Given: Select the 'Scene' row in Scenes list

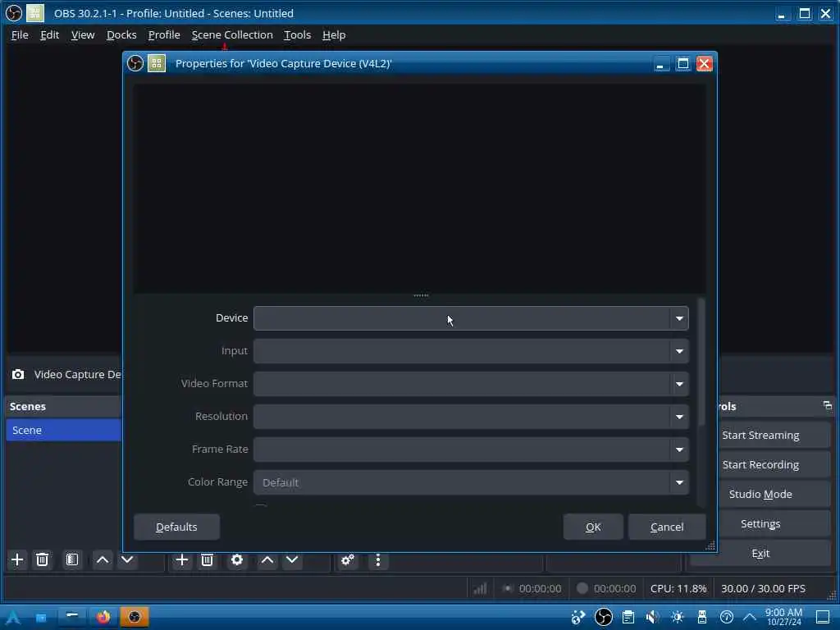Looking at the screenshot, I should (x=63, y=430).
